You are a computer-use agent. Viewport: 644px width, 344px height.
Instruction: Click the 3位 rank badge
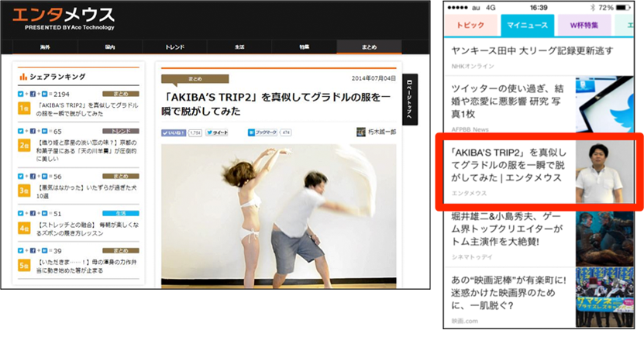tap(24, 191)
